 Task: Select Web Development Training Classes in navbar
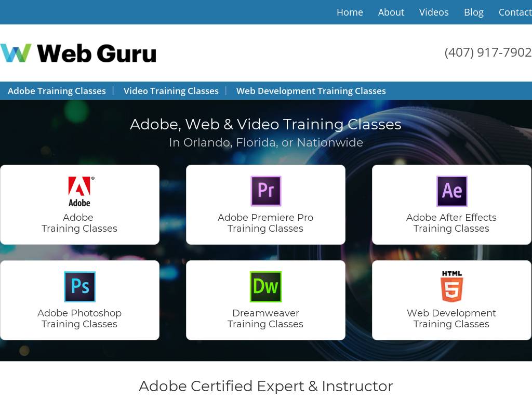tap(311, 91)
